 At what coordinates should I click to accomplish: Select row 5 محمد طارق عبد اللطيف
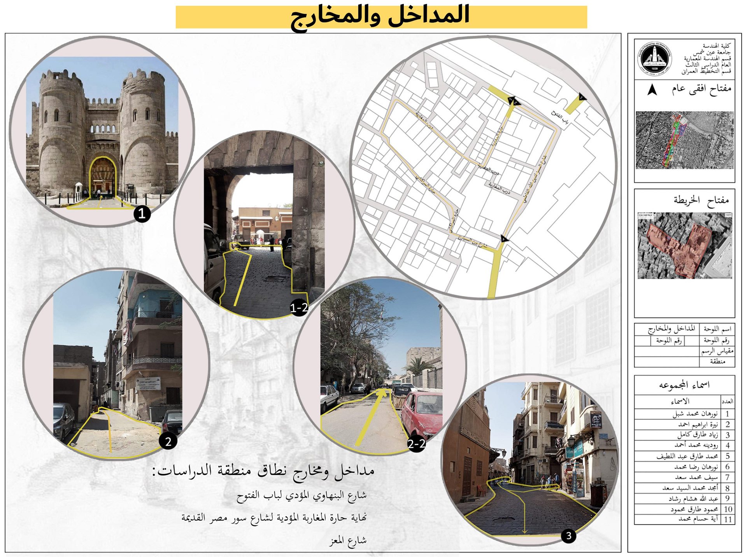click(687, 456)
